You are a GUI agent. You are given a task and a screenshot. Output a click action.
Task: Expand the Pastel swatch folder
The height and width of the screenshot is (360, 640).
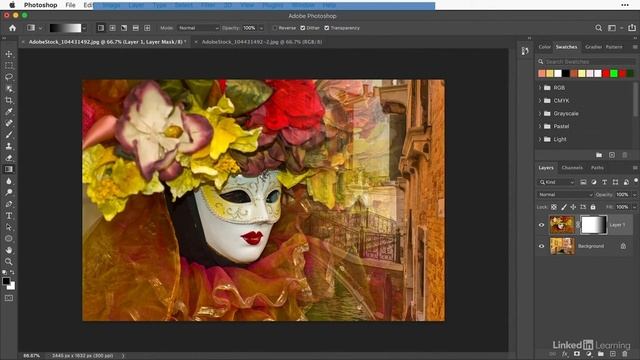[x=540, y=127]
